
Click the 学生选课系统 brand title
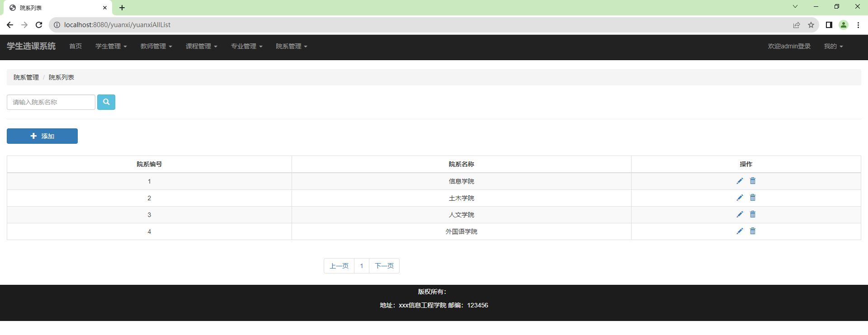point(31,46)
